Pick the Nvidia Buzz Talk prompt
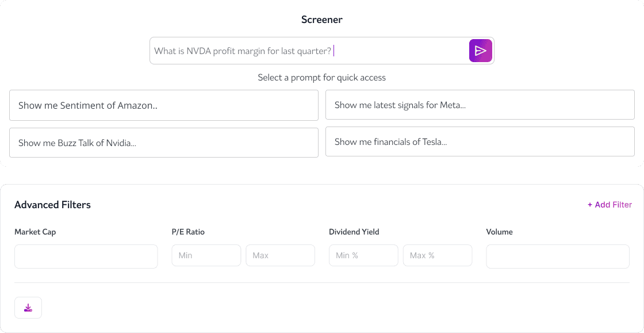 pos(164,142)
